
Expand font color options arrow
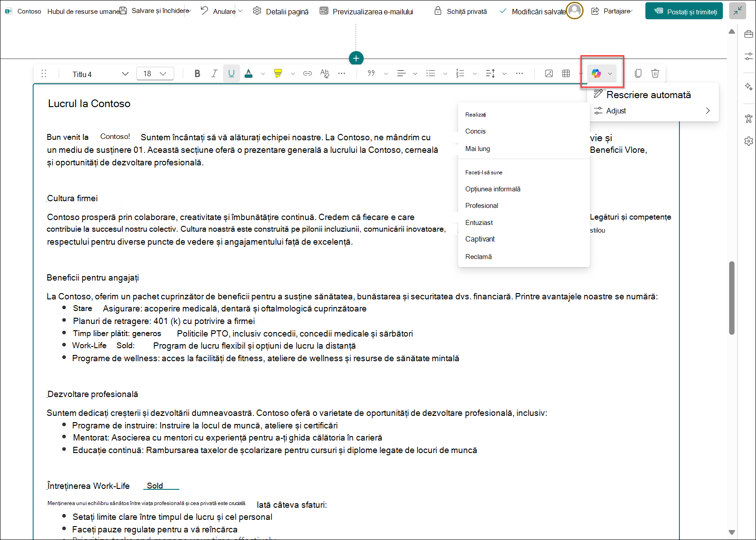coord(263,73)
